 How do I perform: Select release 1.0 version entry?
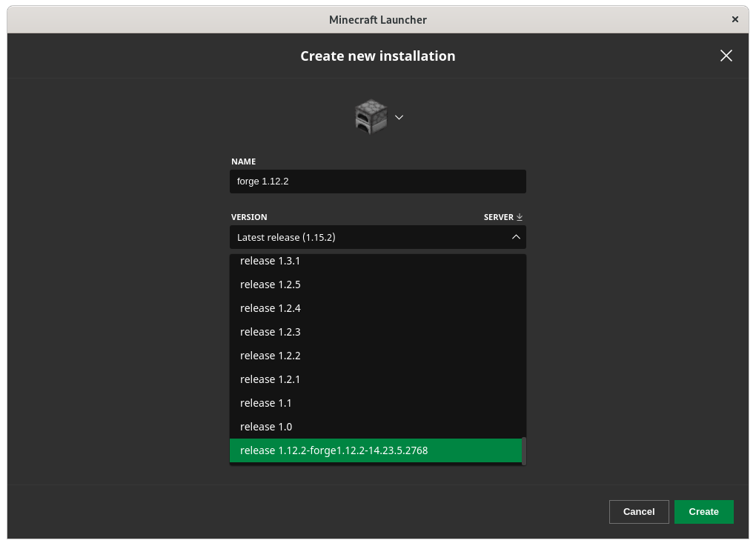[376, 427]
